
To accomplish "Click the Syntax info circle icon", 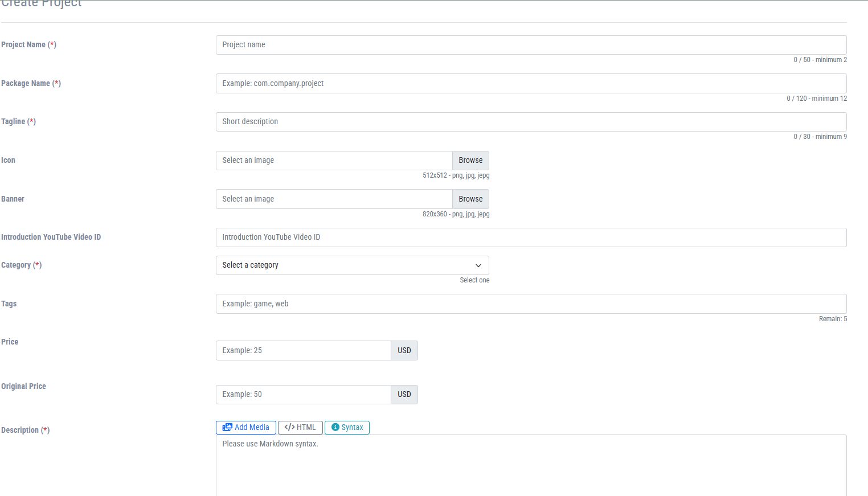I will pos(335,428).
